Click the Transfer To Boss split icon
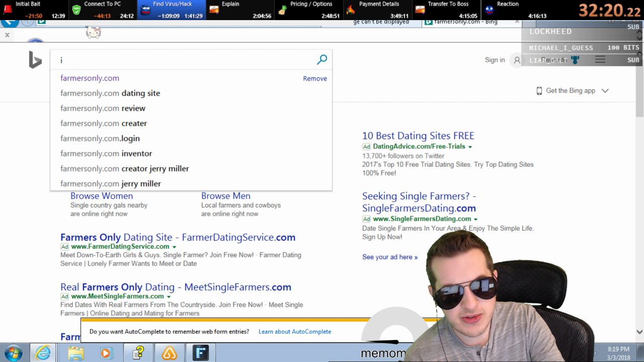Screen dimensions: 644x362 coord(420,10)
